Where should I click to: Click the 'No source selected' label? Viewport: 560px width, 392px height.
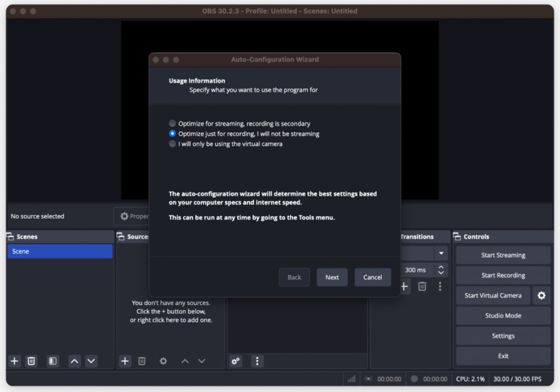[x=38, y=216]
